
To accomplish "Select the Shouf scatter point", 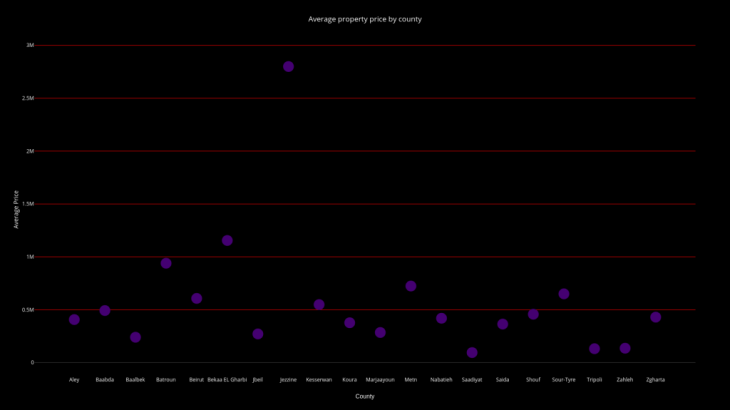I will click(533, 314).
